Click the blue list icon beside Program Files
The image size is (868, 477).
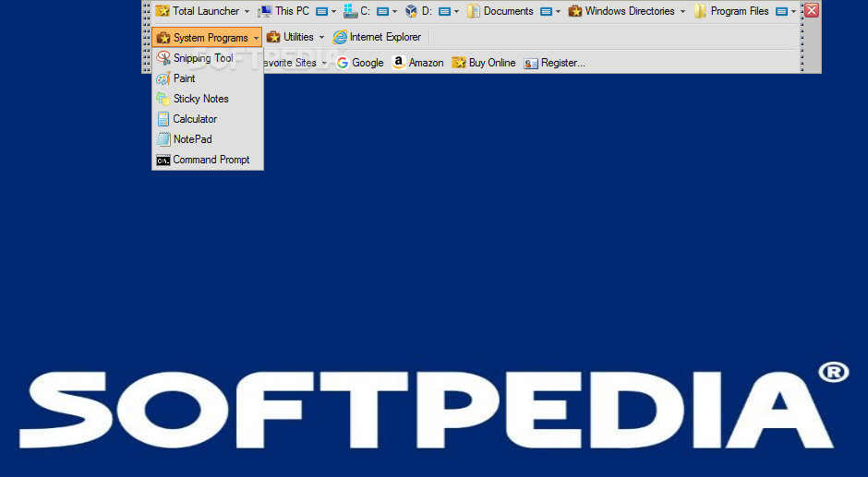[x=781, y=12]
